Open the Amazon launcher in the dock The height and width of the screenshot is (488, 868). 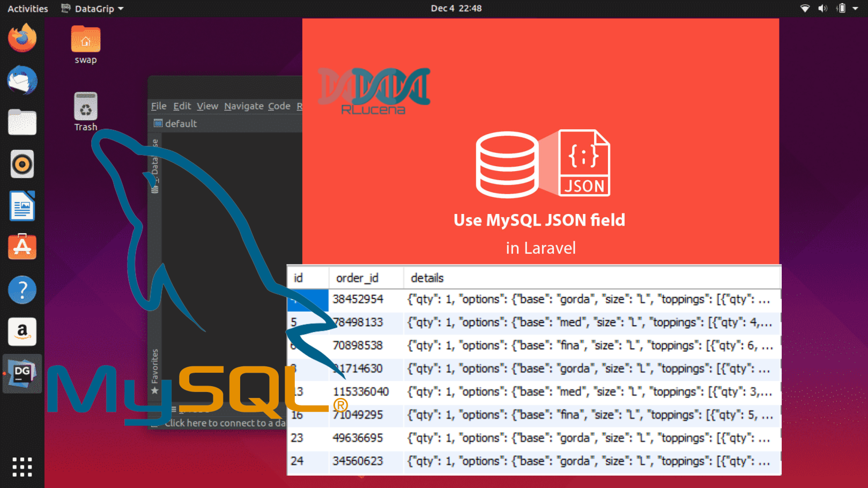[22, 331]
